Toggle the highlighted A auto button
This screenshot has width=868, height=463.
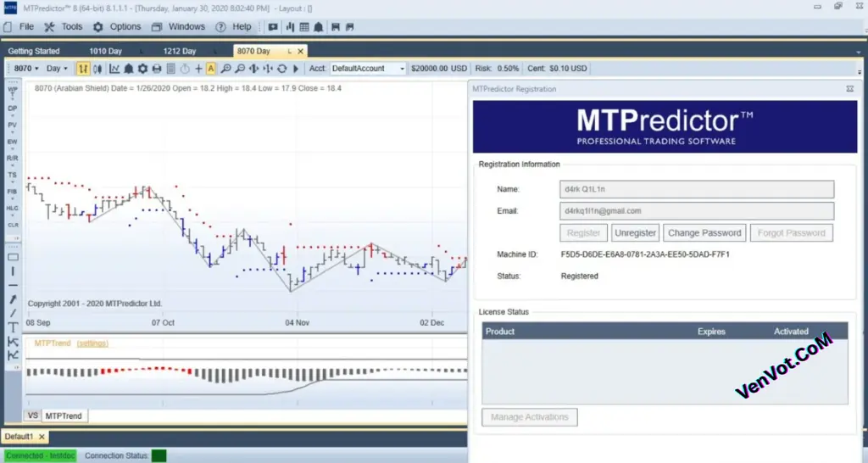211,69
